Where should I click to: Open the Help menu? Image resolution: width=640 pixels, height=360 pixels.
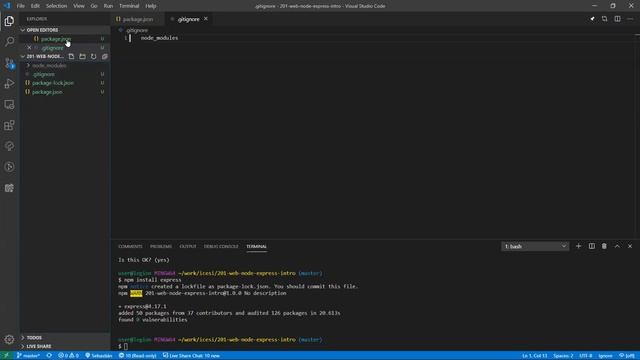click(x=151, y=6)
